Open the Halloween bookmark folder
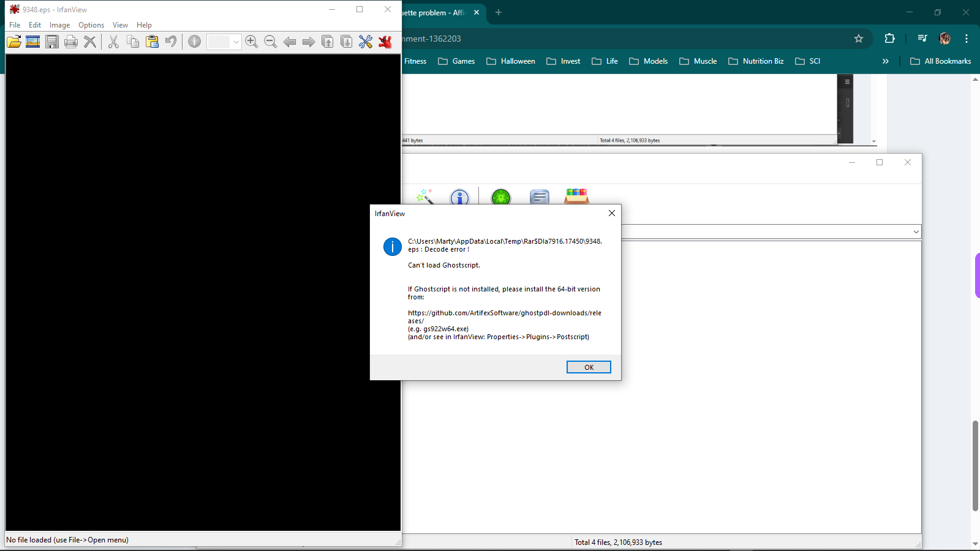980x551 pixels. coord(511,61)
